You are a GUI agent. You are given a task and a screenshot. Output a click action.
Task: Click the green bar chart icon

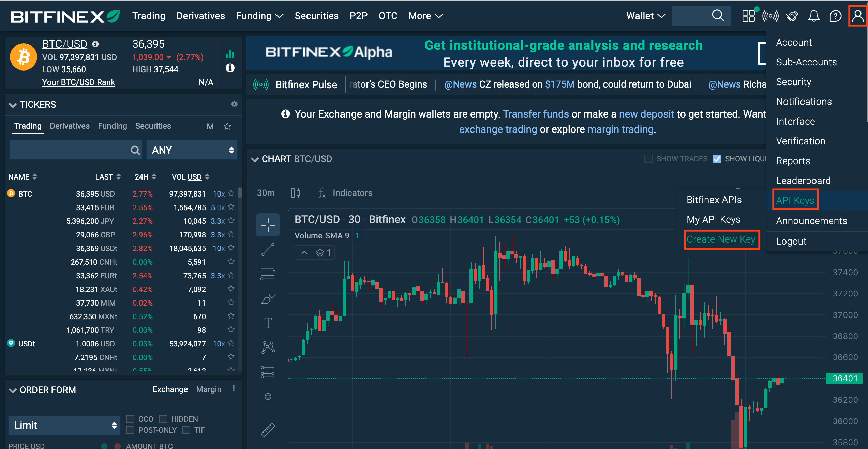pos(230,54)
